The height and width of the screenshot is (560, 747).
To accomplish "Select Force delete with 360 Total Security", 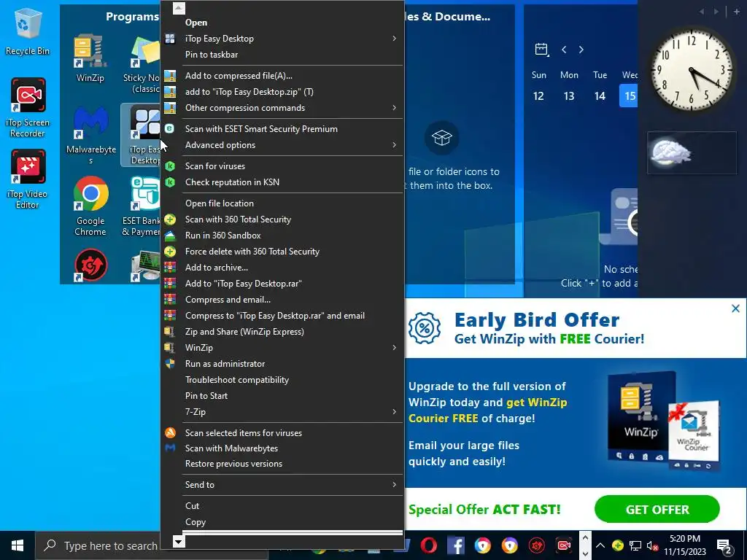I will pos(282,252).
